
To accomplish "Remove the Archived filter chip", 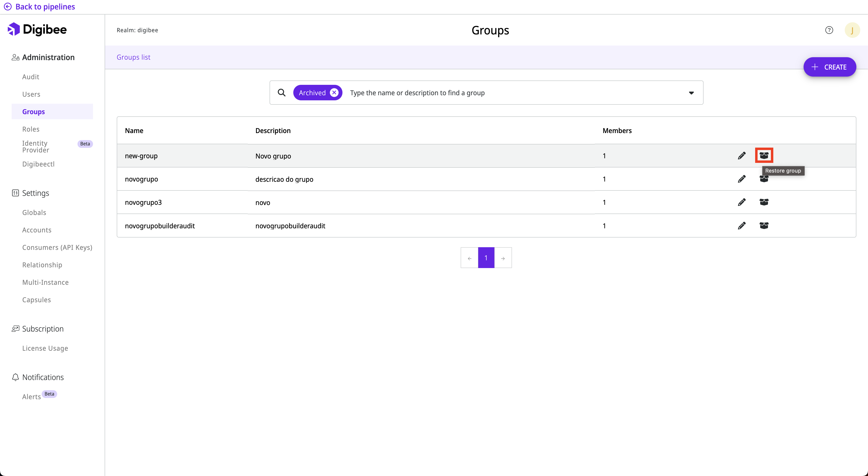I will point(334,93).
